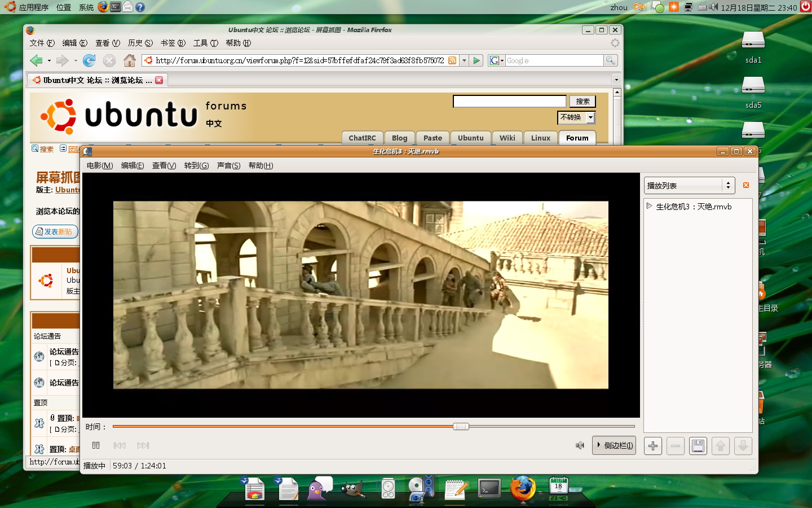The width and height of the screenshot is (812, 508).
Task: Pause the movie with the pause button
Action: point(96,445)
